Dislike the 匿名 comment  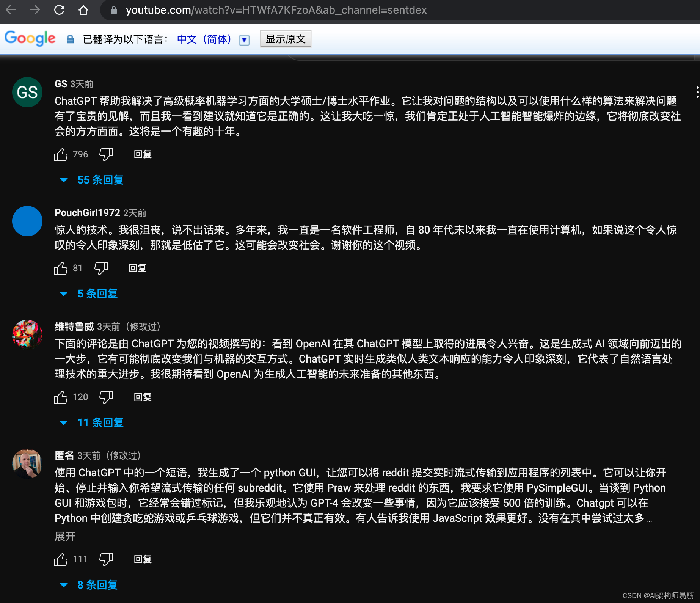(106, 559)
